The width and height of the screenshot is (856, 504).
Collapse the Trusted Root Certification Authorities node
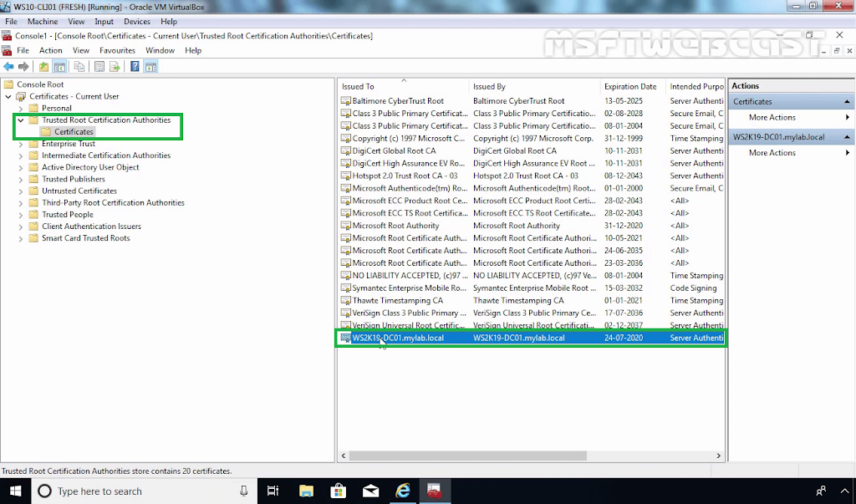[x=21, y=120]
